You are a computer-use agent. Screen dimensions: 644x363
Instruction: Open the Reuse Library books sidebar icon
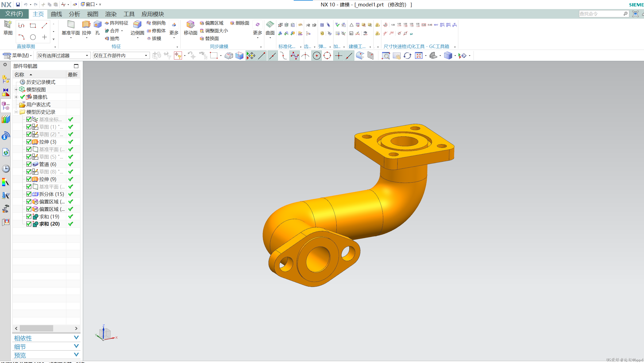(x=6, y=119)
